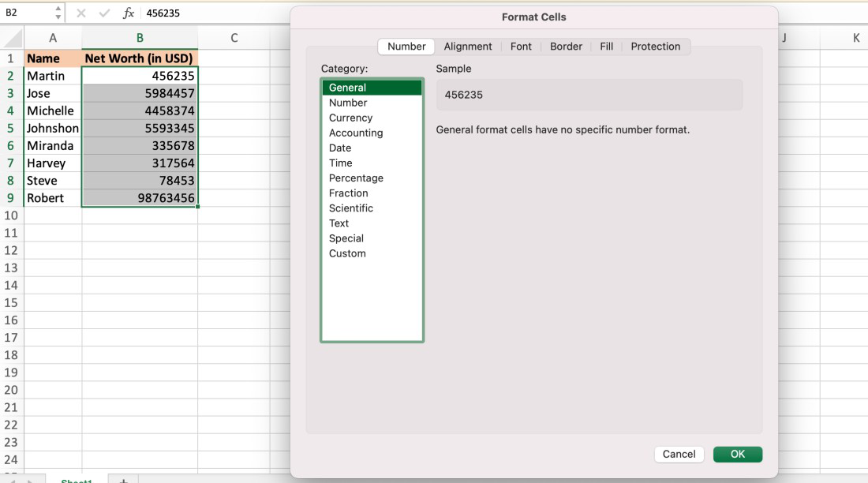The width and height of the screenshot is (868, 483).
Task: Switch to the Border tab
Action: 566,47
